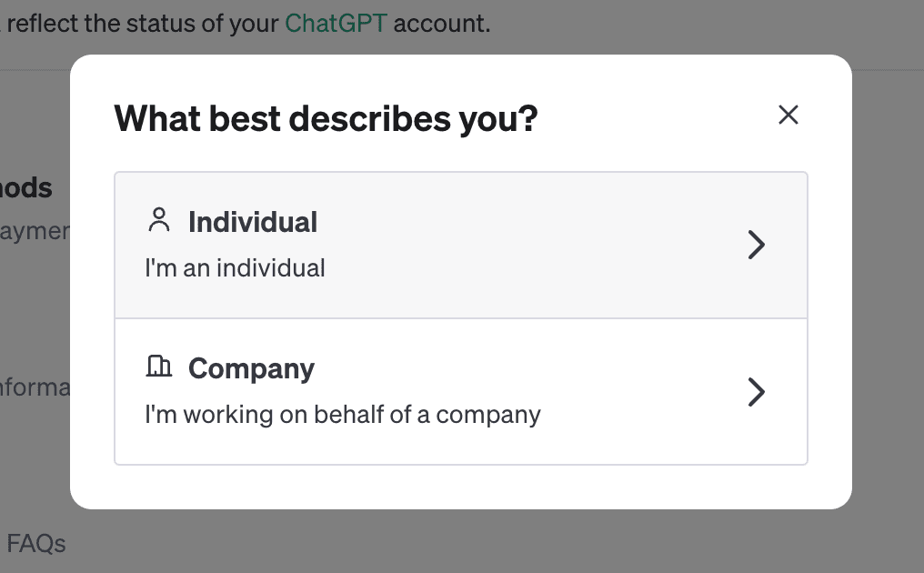Screen dimensions: 924x573
Task: Click the truncated 'aymen' text at left
Action: (x=35, y=231)
